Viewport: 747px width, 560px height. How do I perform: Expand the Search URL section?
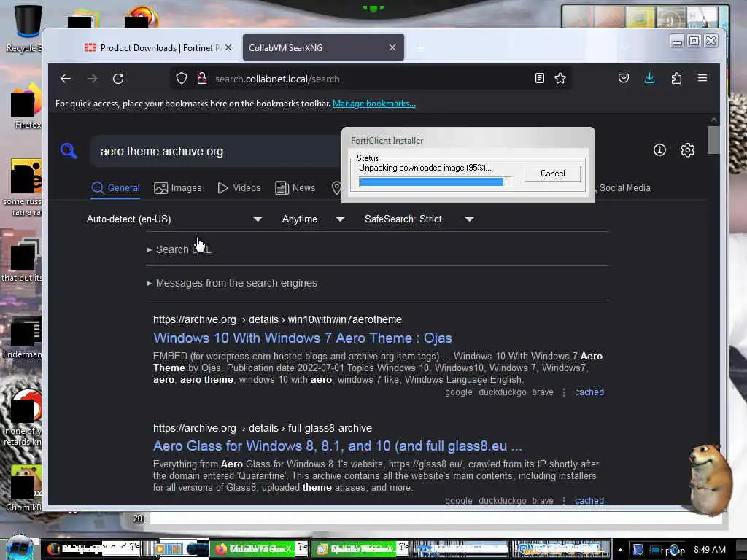(179, 249)
